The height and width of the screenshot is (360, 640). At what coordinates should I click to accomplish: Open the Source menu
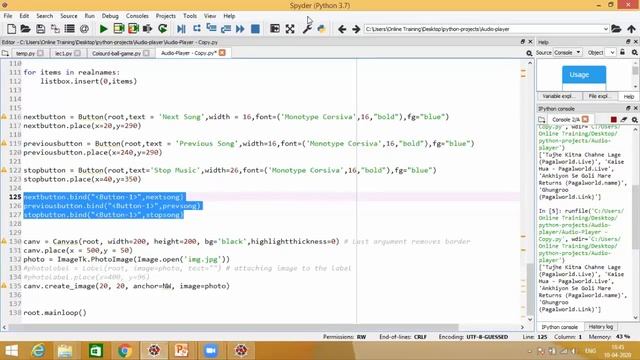(69, 16)
